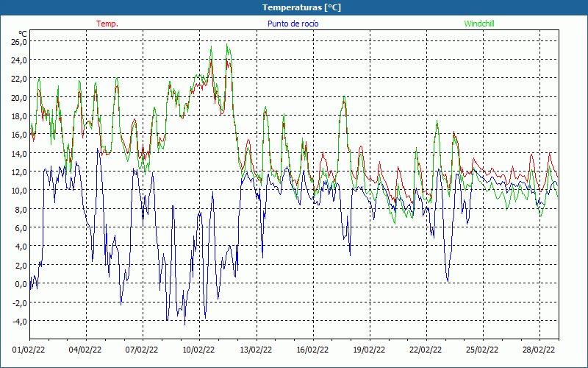Select the 6,0 y-axis value
Viewport: 588px width, 368px height.
21,227
